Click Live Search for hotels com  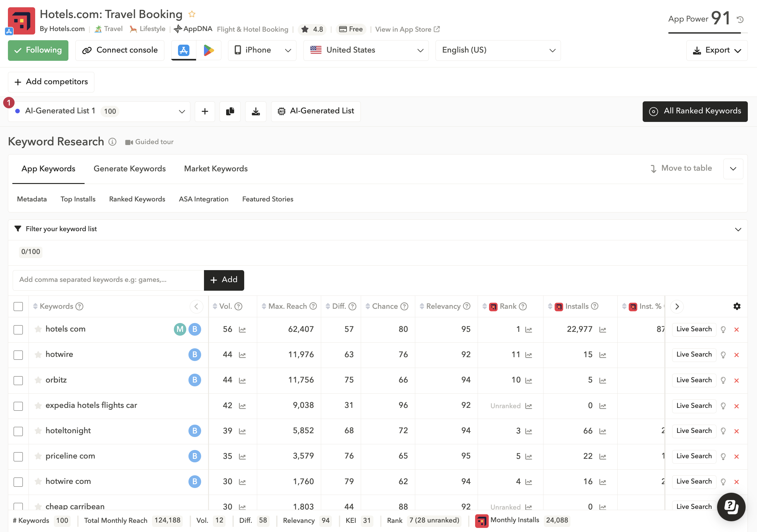[694, 329]
